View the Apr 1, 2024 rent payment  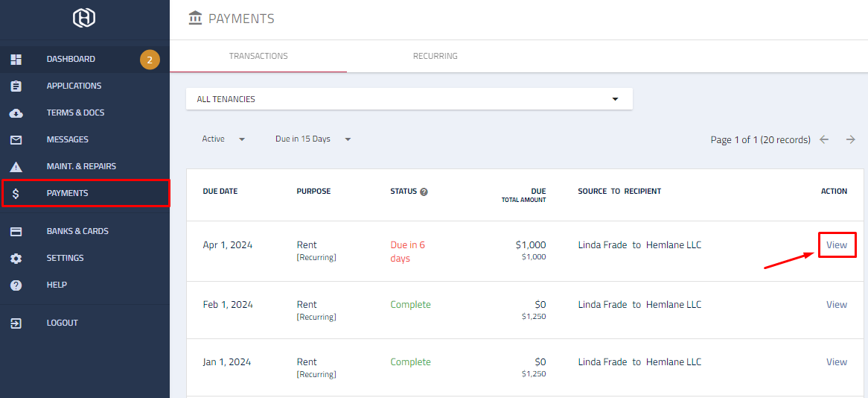point(837,245)
